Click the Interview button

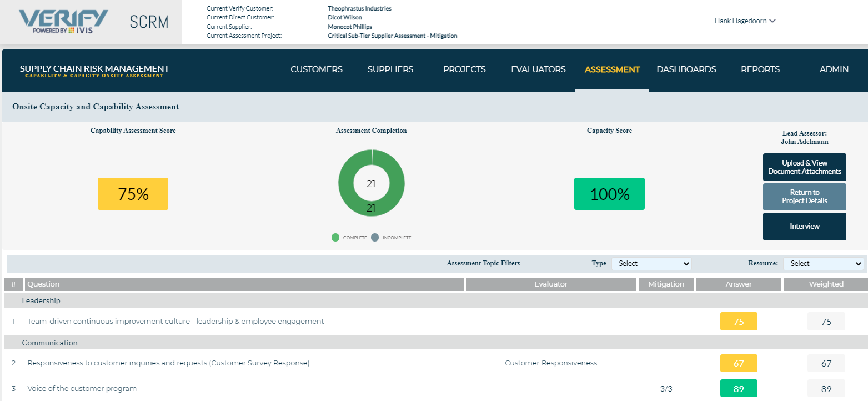pyautogui.click(x=804, y=226)
